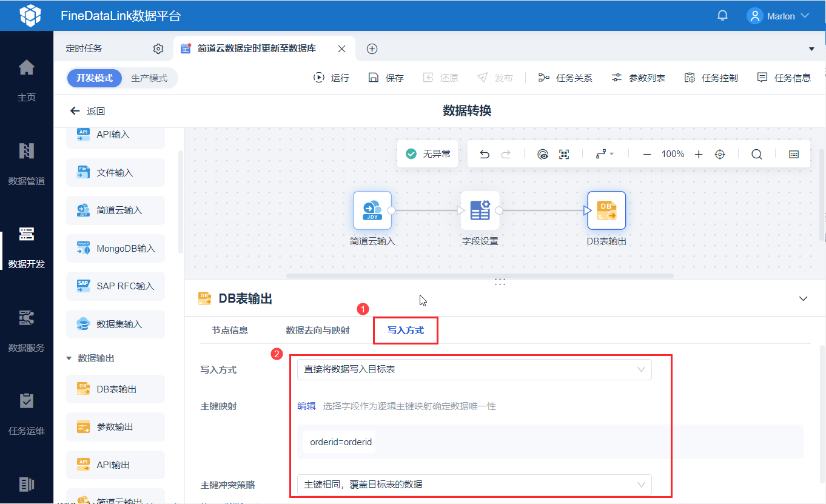Open 数据服务 in the left sidebar
The width and height of the screenshot is (826, 504).
[27, 330]
